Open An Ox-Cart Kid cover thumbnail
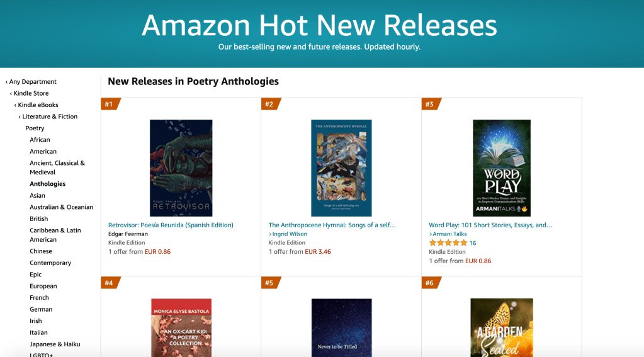 (x=181, y=327)
